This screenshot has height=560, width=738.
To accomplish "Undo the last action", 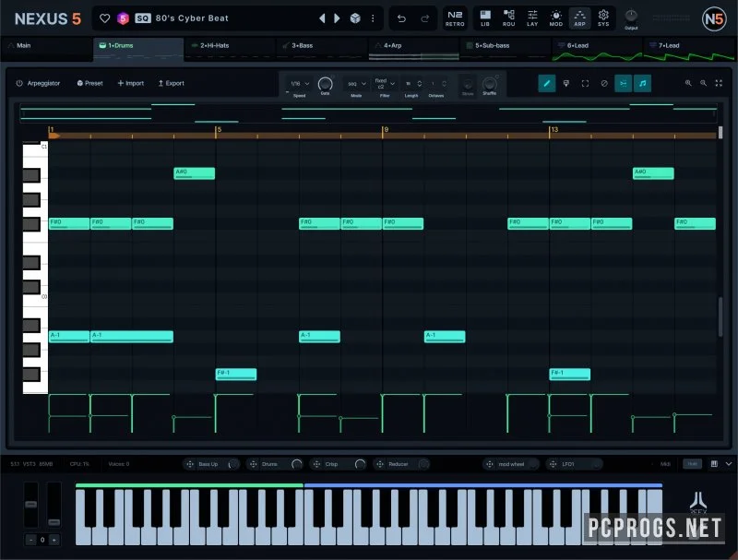I will pyautogui.click(x=401, y=18).
